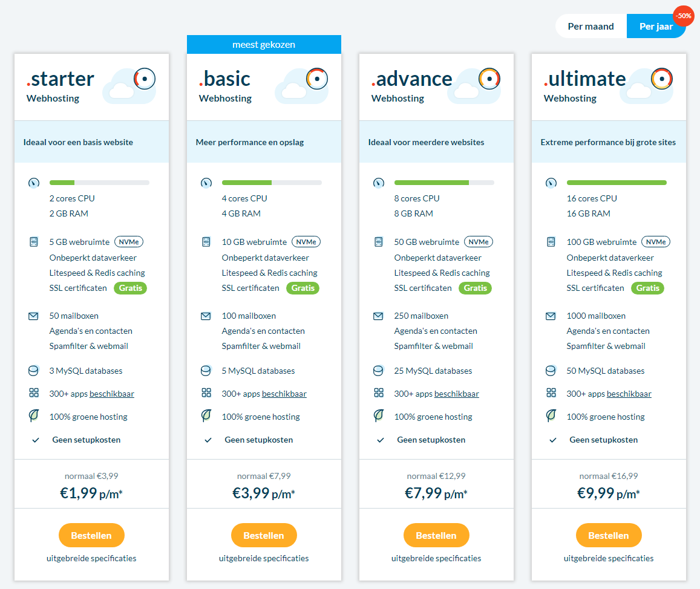The width and height of the screenshot is (700, 589).
Task: Click the -50% discount badge
Action: (x=683, y=16)
